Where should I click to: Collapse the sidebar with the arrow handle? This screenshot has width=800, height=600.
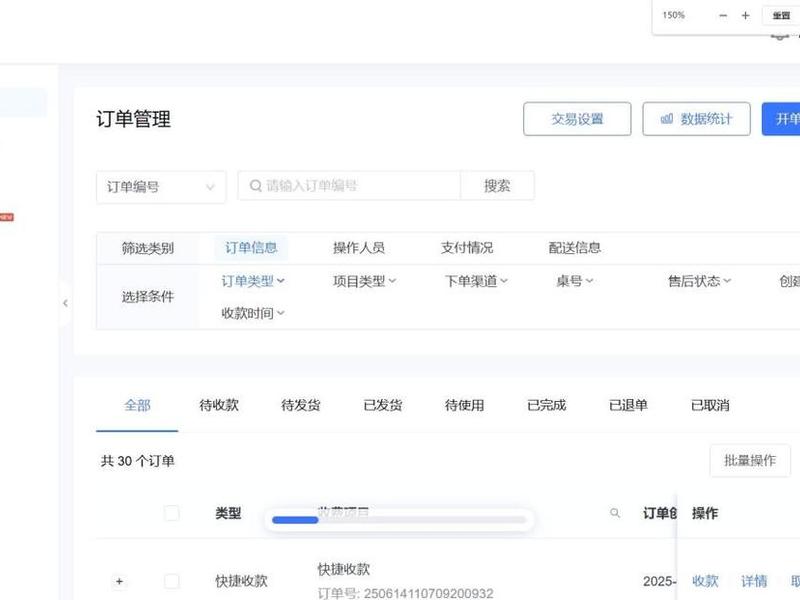coord(65,303)
